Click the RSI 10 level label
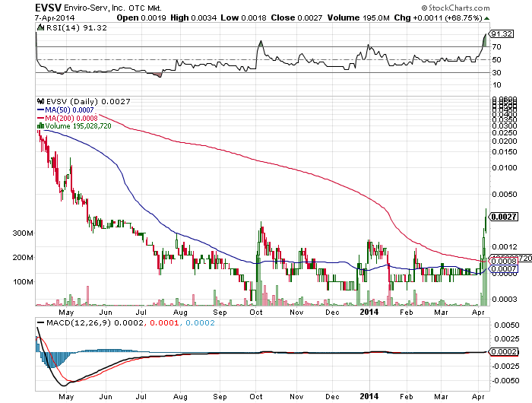Screen dimensions: 532x403 [497, 85]
